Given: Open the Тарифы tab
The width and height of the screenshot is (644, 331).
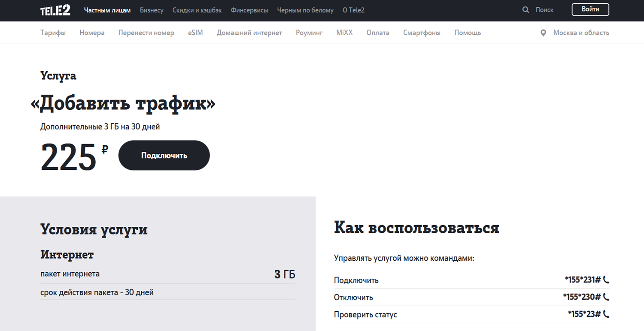Looking at the screenshot, I should click(x=53, y=33).
